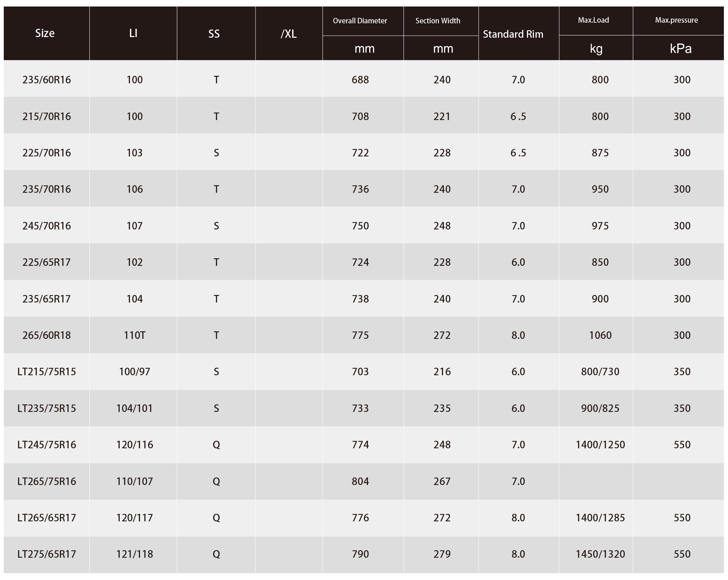Select the 804 overall diameter cell

(360, 481)
